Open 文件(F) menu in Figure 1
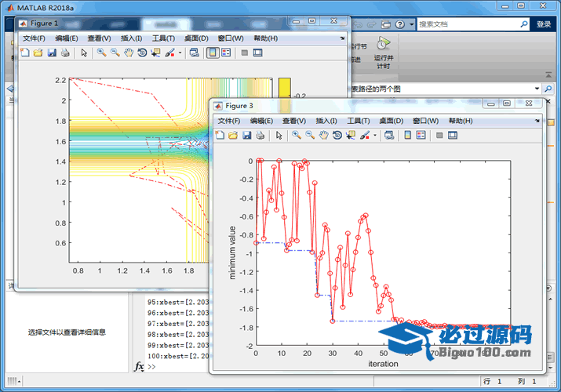This screenshot has width=561, height=392. click(34, 38)
